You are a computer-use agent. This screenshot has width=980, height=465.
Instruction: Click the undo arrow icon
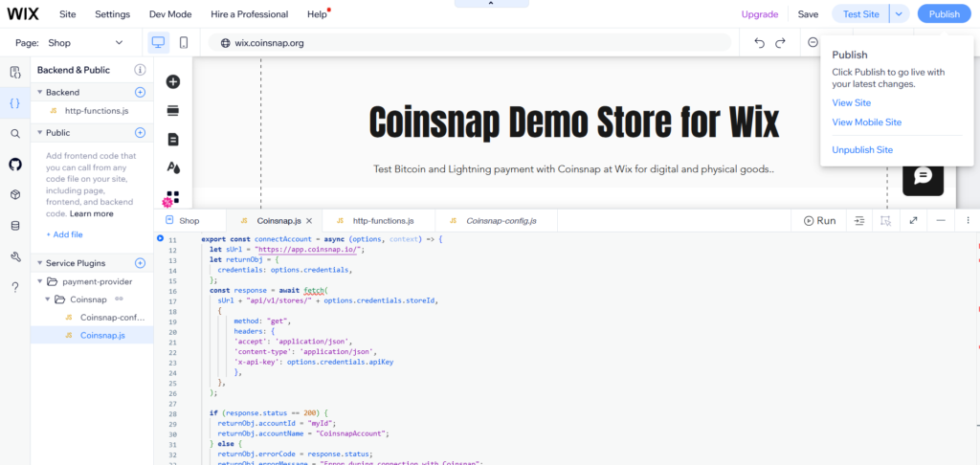click(759, 43)
